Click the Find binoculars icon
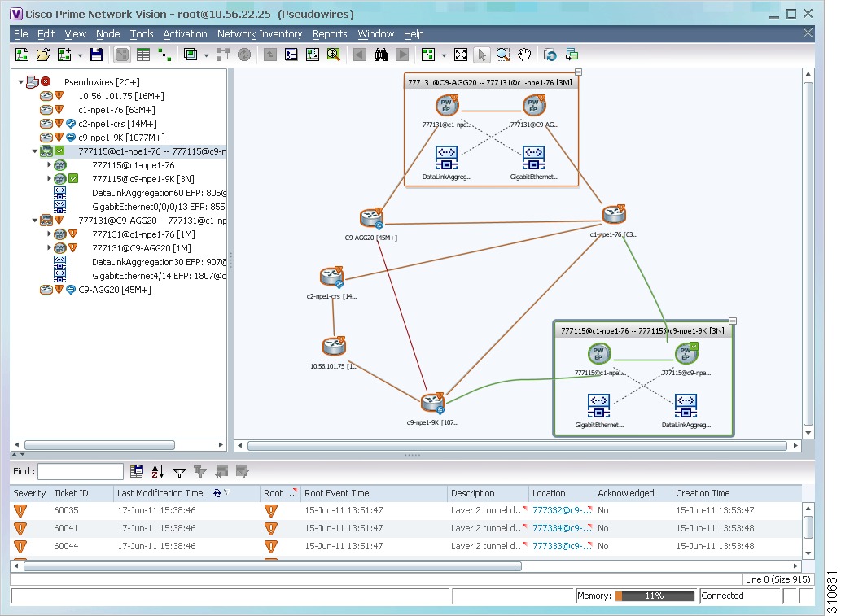841x616 pixels. tap(381, 55)
